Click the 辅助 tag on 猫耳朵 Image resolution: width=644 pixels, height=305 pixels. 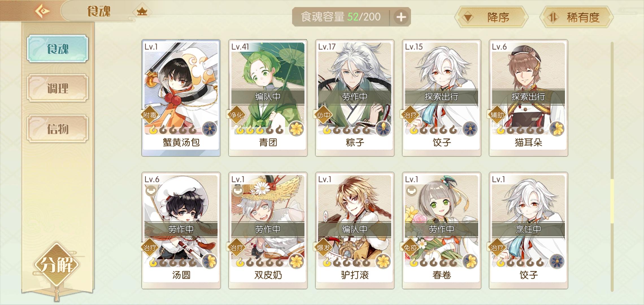click(x=497, y=115)
